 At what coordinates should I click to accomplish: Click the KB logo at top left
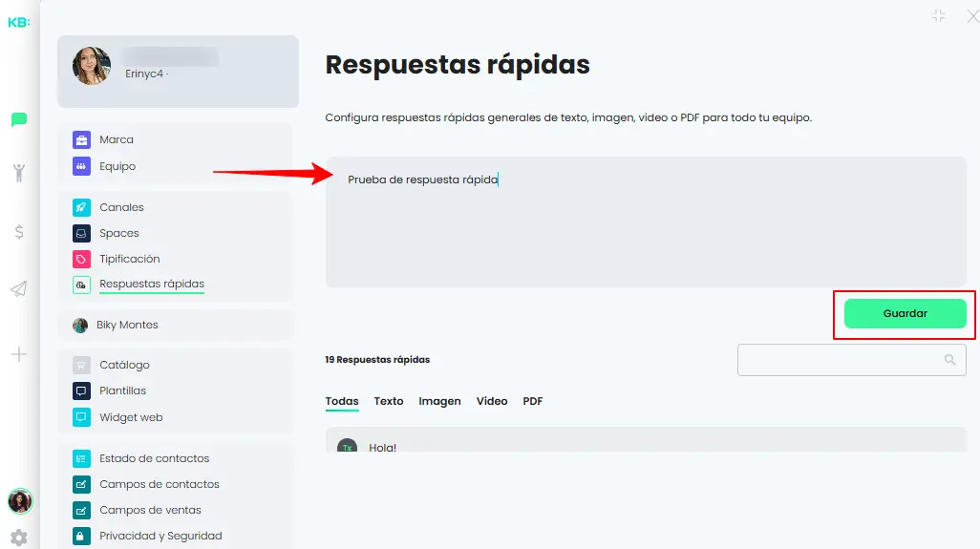(x=19, y=23)
